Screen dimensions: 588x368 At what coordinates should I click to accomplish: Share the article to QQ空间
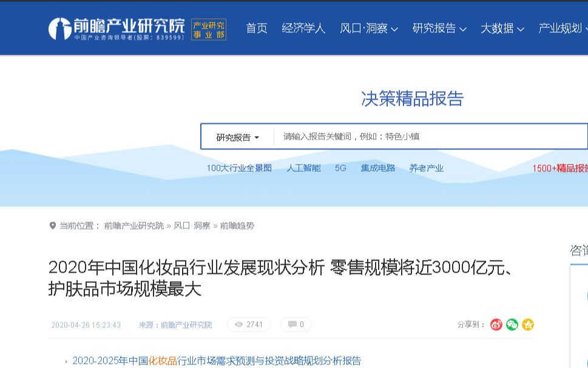click(527, 324)
